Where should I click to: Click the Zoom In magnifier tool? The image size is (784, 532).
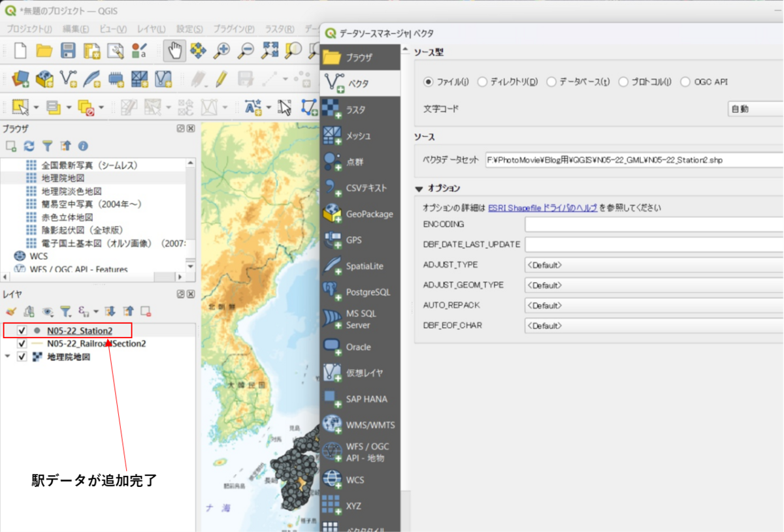pyautogui.click(x=222, y=50)
